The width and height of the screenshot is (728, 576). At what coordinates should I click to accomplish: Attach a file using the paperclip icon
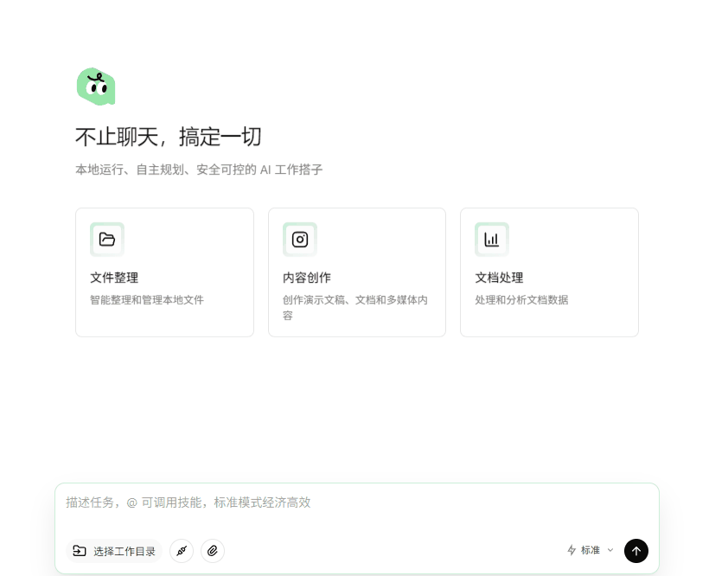coord(213,551)
